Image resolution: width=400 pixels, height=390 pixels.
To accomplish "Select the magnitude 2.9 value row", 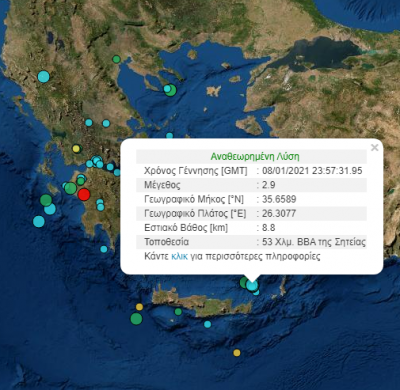I will (x=251, y=185).
